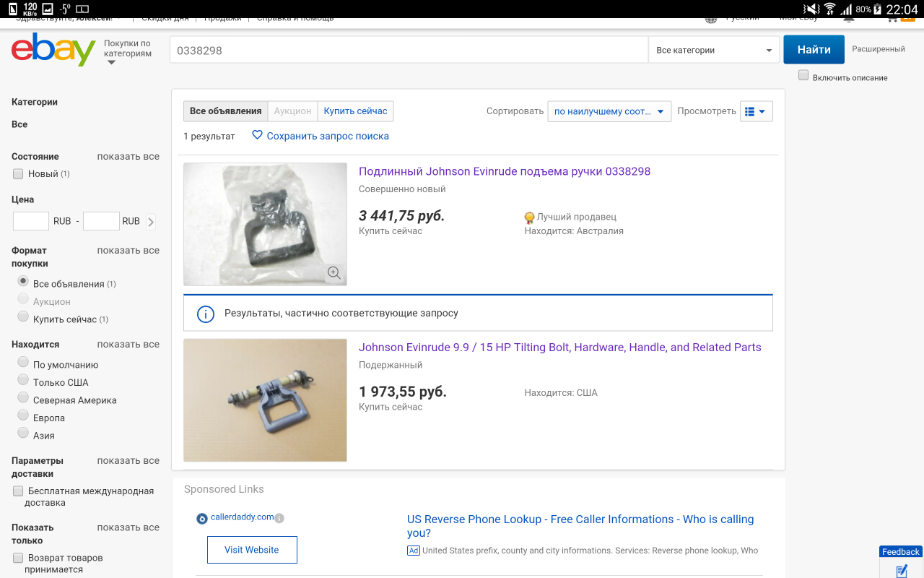The image size is (924, 578).
Task: Check the 'Новый' condition filter
Action: point(18,173)
